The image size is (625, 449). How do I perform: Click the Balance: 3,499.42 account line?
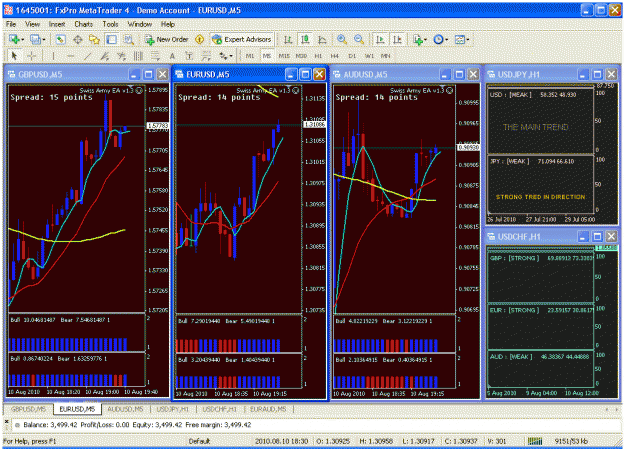click(137, 425)
